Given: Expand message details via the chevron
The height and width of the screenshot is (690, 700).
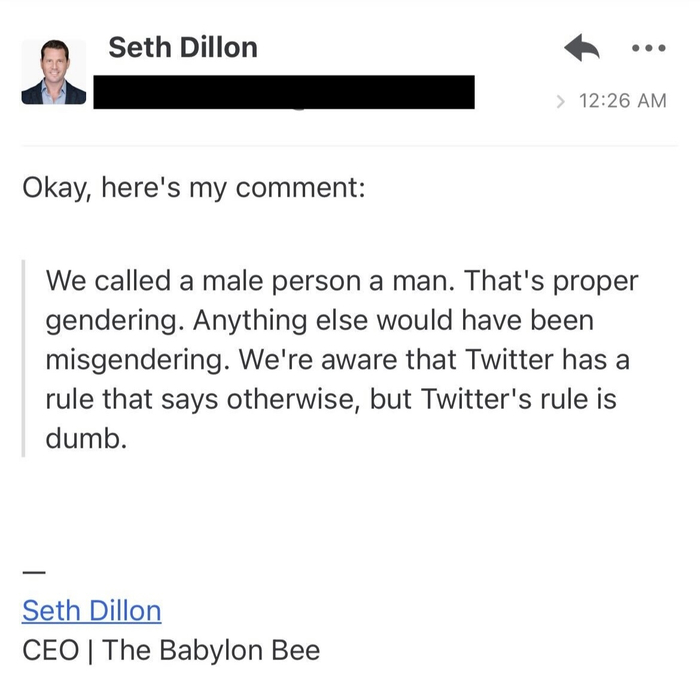Looking at the screenshot, I should (560, 101).
